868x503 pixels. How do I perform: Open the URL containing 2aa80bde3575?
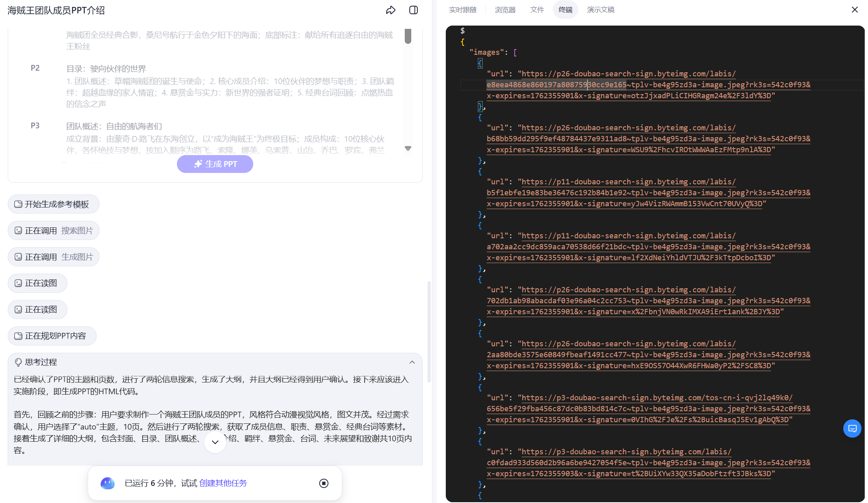(x=648, y=355)
